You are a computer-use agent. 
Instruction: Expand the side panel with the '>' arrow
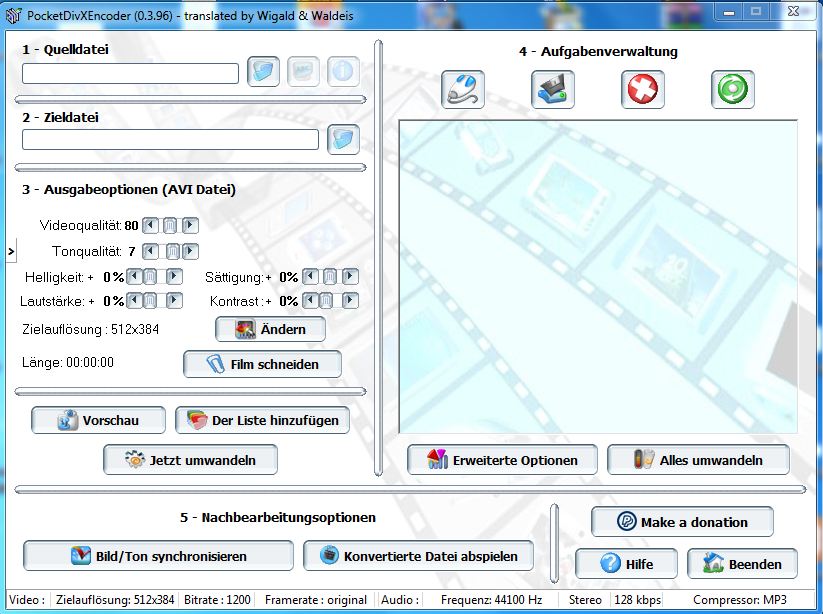coord(11,252)
